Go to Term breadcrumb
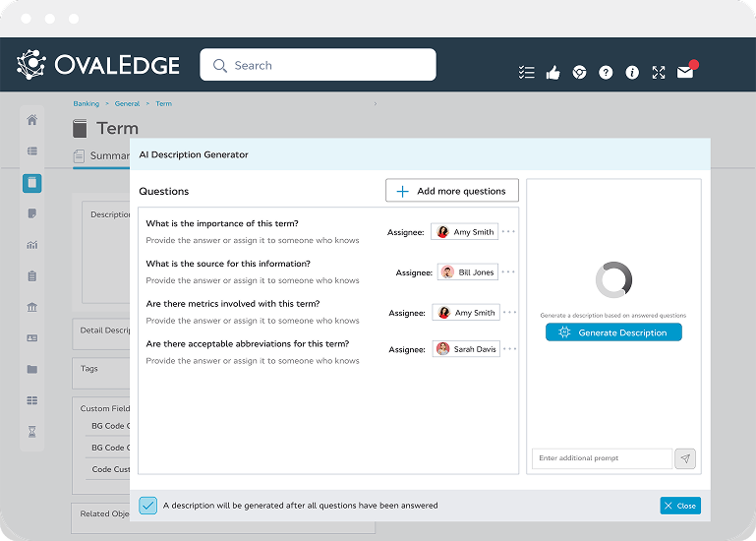The width and height of the screenshot is (756, 541). click(x=163, y=103)
